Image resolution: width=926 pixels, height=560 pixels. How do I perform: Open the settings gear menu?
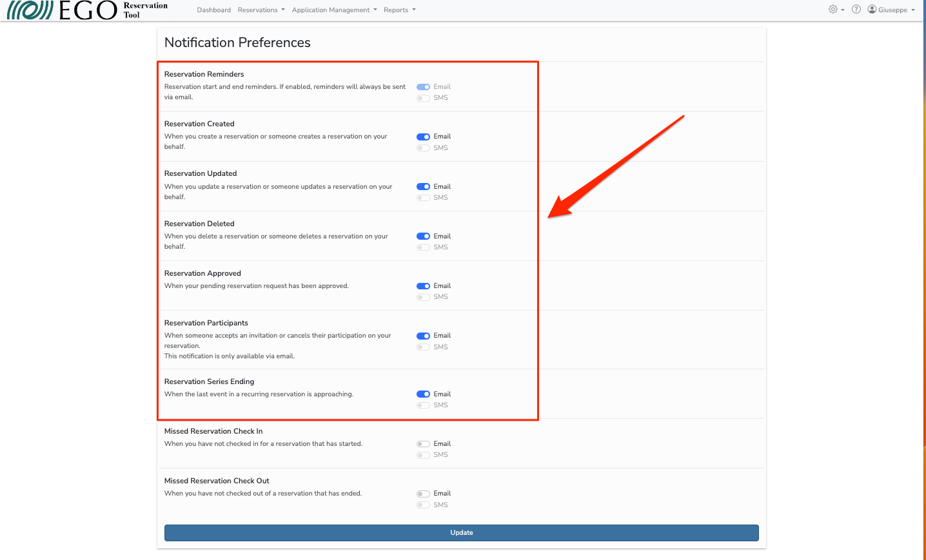834,9
